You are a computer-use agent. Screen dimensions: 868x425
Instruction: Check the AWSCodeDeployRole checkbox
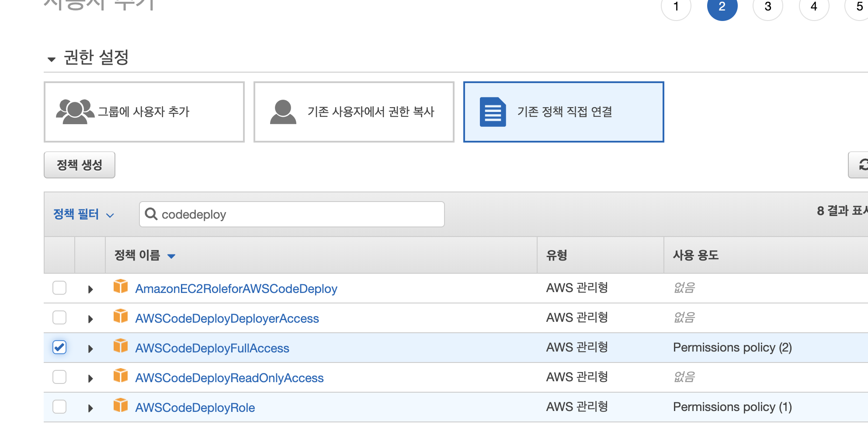click(59, 407)
